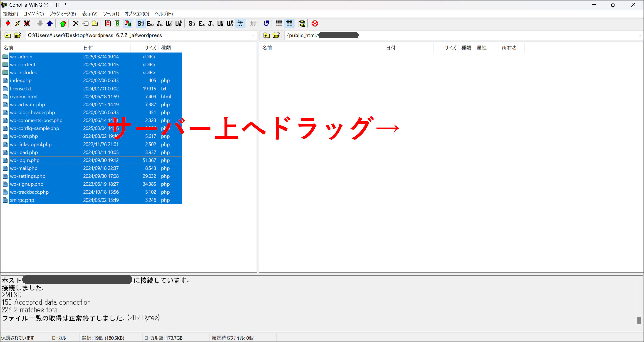
Task: Expand the local path history dropdown
Action: [x=253, y=35]
